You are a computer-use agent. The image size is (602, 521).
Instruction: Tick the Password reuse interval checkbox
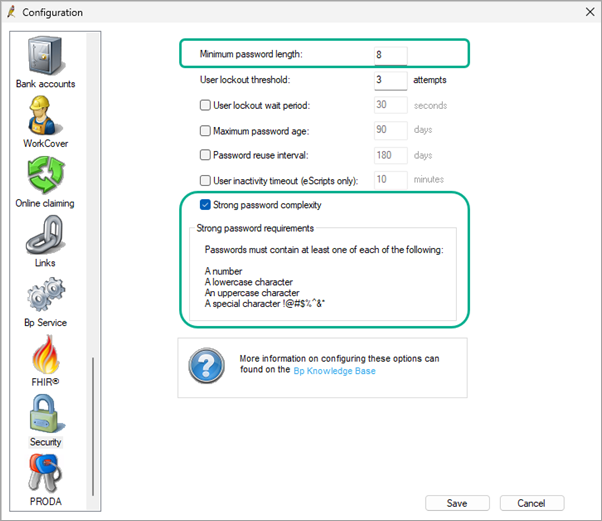205,155
